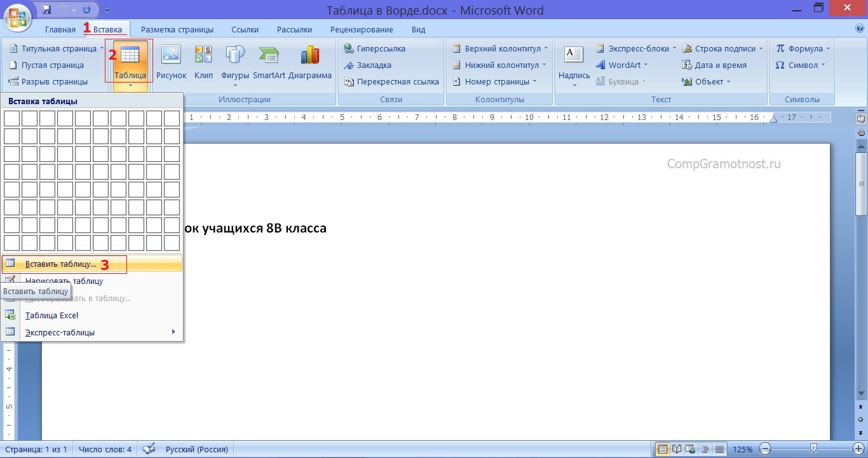Insert a chart using Диаграмма

[x=310, y=63]
